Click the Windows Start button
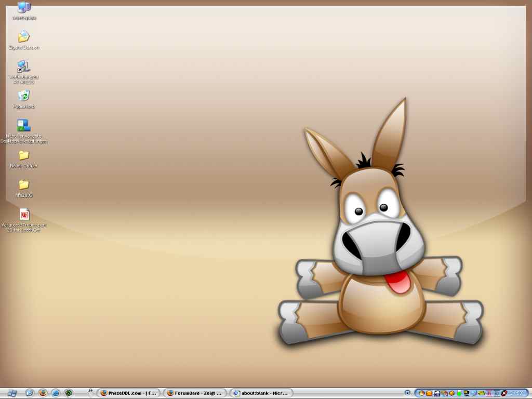The width and height of the screenshot is (532, 399). [x=12, y=393]
